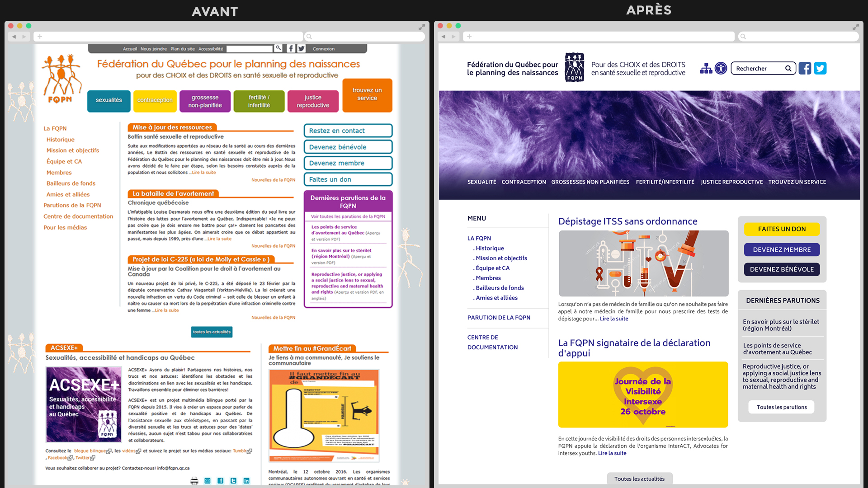
Task: Click Plan du site in AVANT top bar
Action: [x=183, y=49]
